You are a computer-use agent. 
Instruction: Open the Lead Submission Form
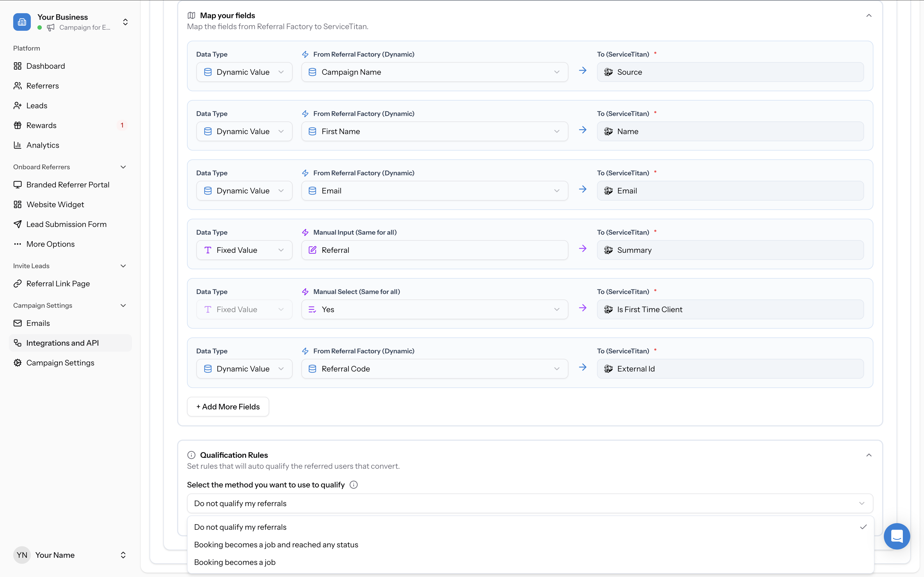pos(67,224)
